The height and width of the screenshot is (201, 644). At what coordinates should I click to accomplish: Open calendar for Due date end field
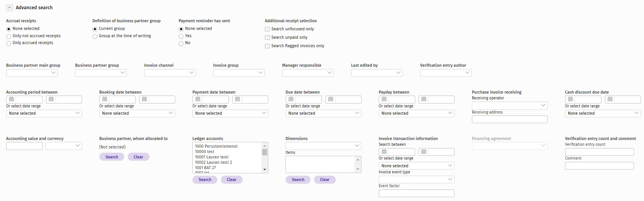pyautogui.click(x=330, y=99)
